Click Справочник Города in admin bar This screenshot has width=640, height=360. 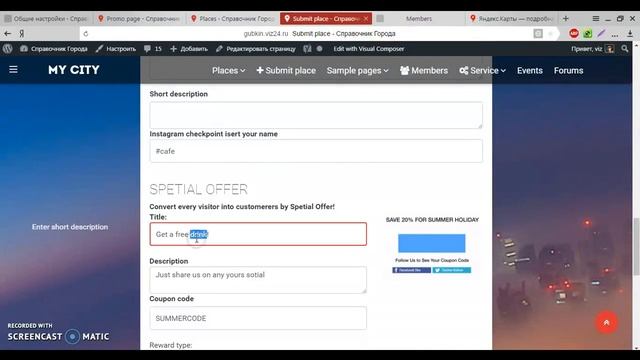[x=53, y=49]
